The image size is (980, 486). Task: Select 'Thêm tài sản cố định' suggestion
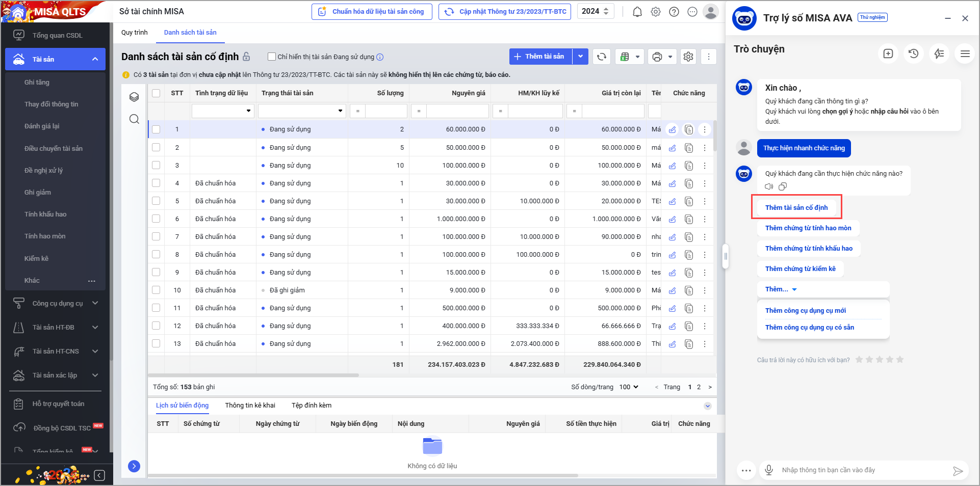click(x=796, y=207)
